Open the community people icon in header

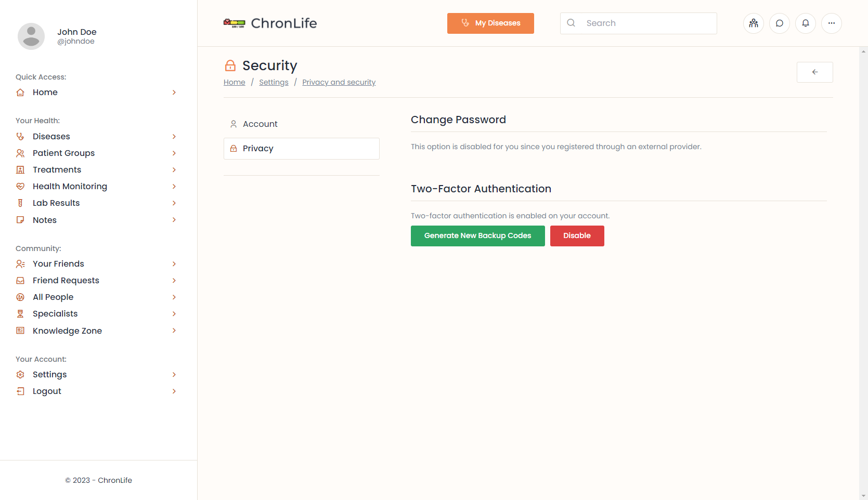pyautogui.click(x=754, y=23)
